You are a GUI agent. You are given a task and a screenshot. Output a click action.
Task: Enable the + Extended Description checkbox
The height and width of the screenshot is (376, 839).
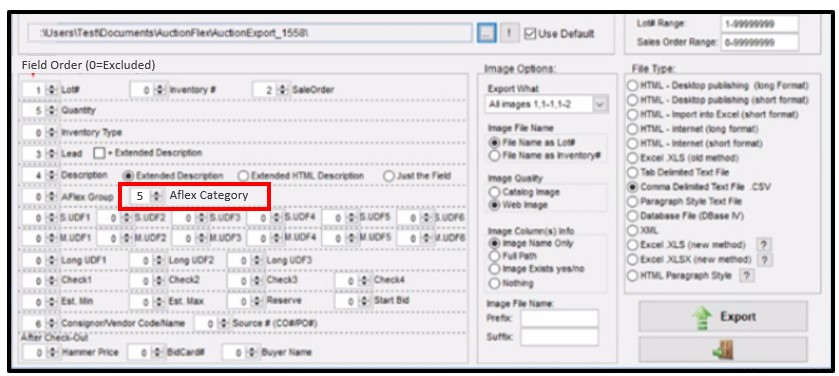99,153
